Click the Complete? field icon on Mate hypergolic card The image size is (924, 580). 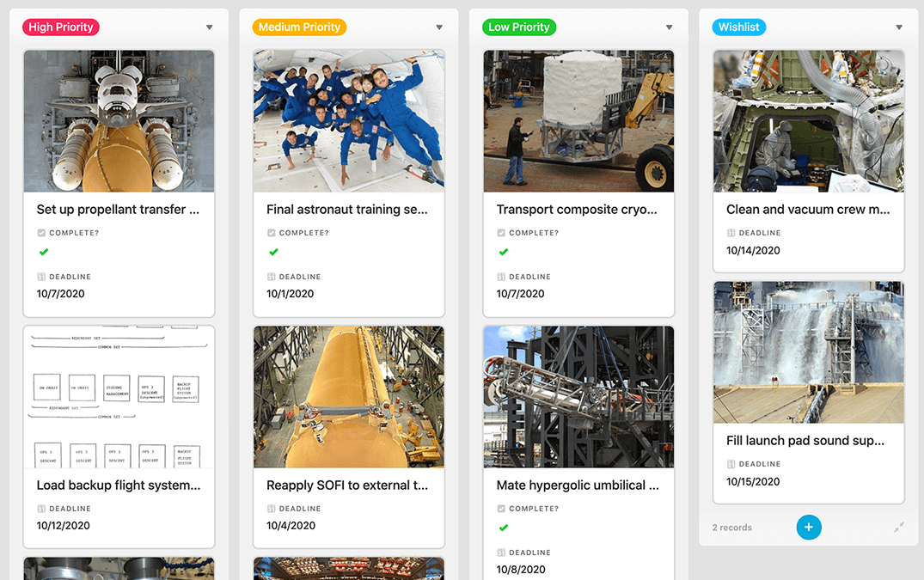click(501, 508)
